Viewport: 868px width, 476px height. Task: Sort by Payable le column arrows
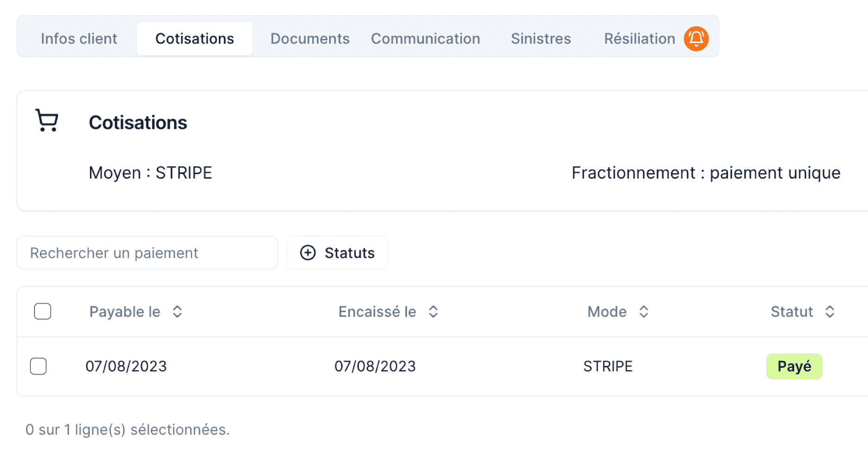point(177,312)
